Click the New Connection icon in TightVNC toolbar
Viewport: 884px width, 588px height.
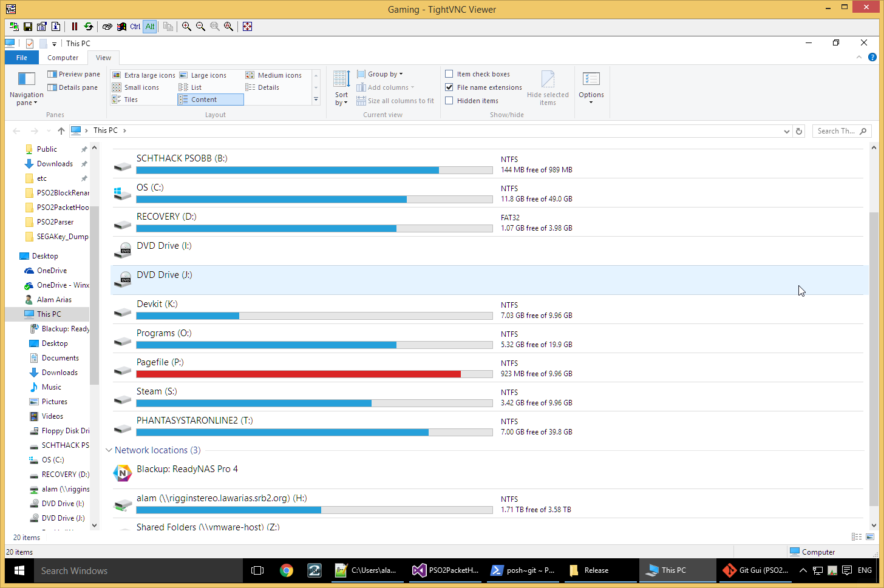(x=14, y=26)
